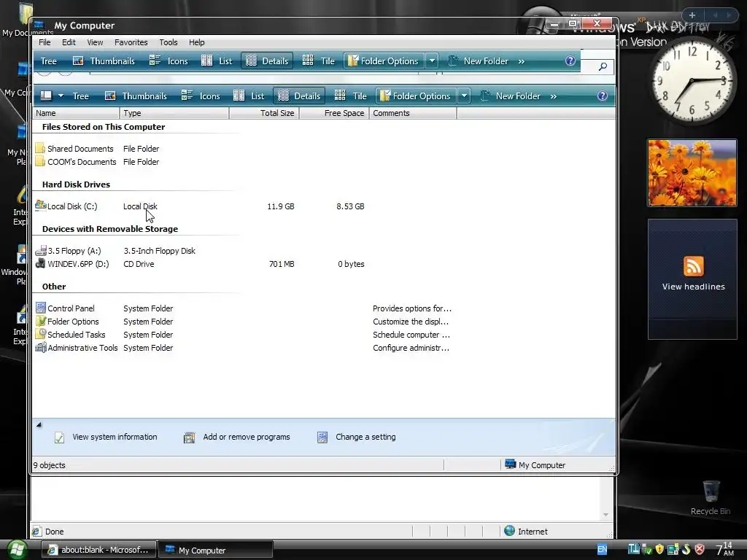This screenshot has width=747, height=560.
Task: Select Local Disk (C:) drive
Action: [x=66, y=206]
